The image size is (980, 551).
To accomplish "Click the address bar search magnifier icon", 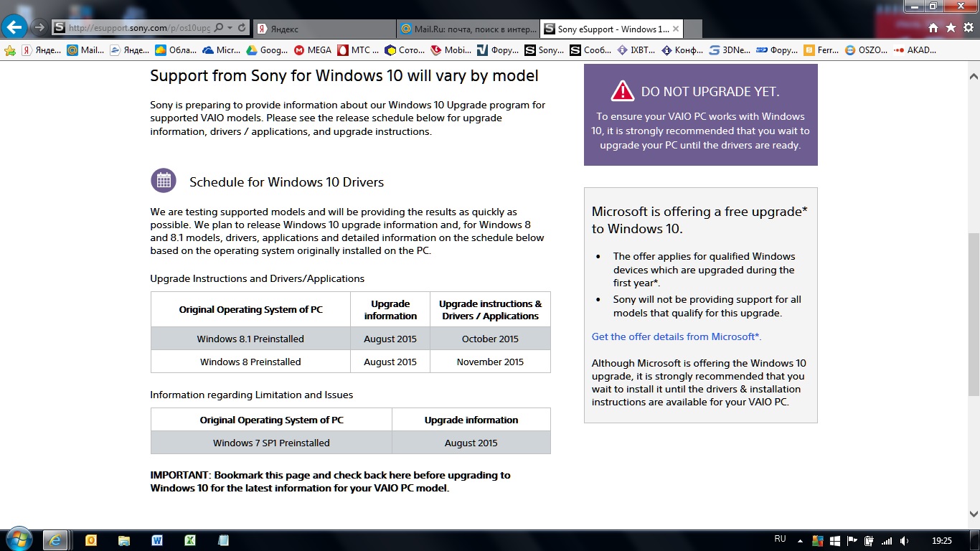I will (218, 28).
